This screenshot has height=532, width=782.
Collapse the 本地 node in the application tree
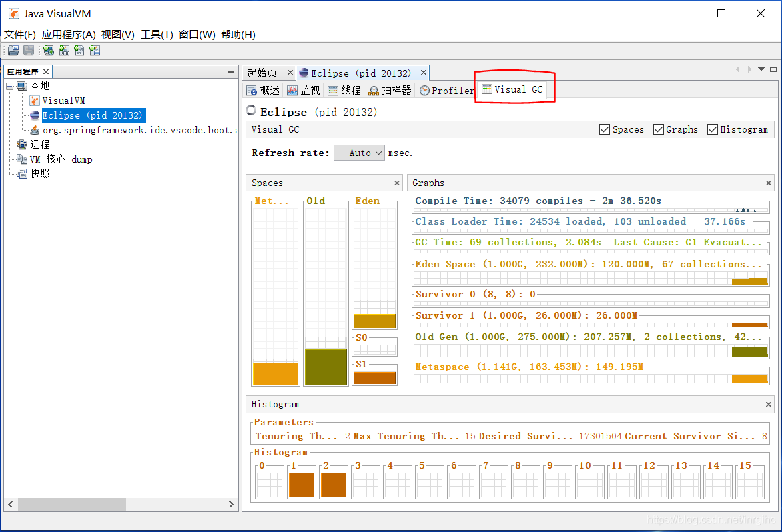point(9,85)
